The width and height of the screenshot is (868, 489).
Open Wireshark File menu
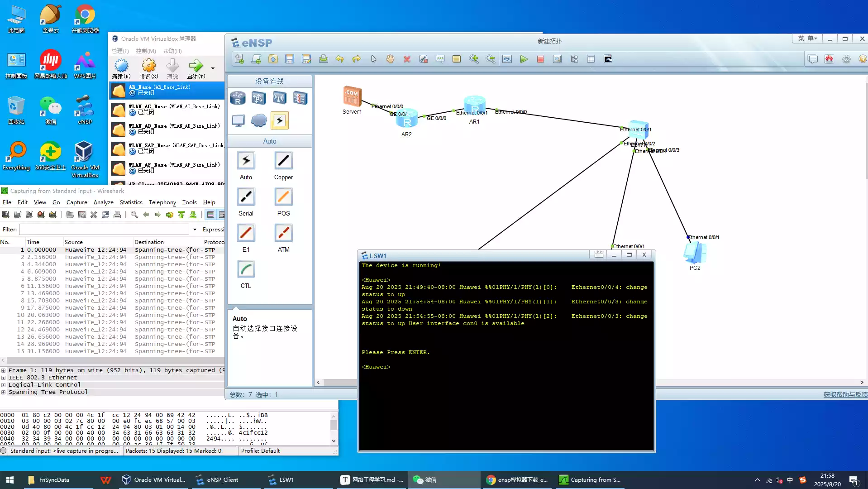pos(7,202)
